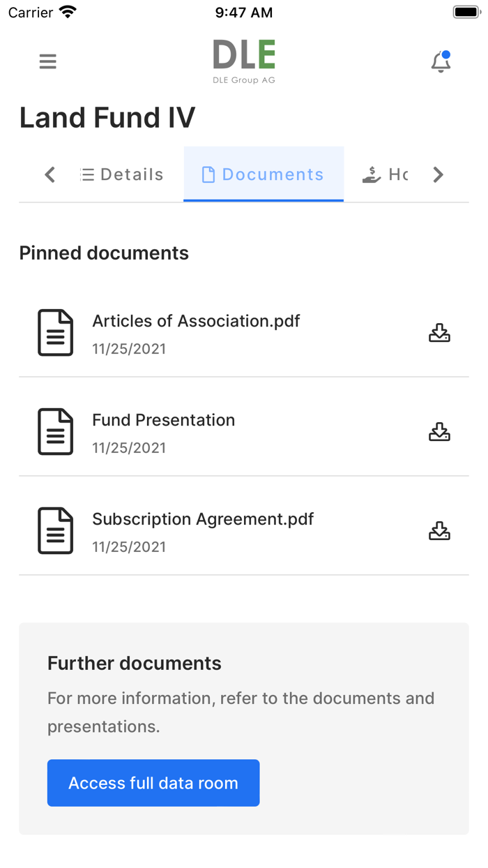
Task: Open the Fund Presentation title
Action: [x=163, y=420]
